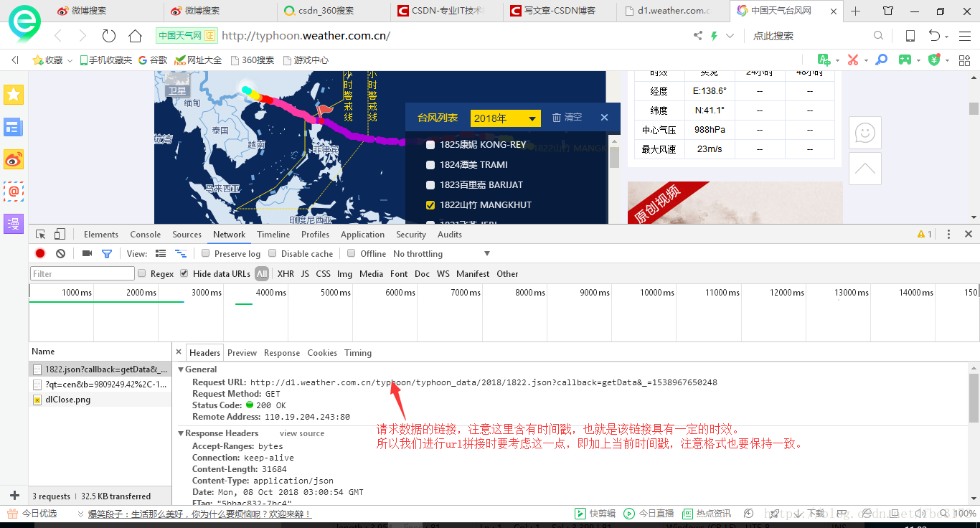Toggle DevTools device toolbar icon
980x528 pixels.
(60, 235)
